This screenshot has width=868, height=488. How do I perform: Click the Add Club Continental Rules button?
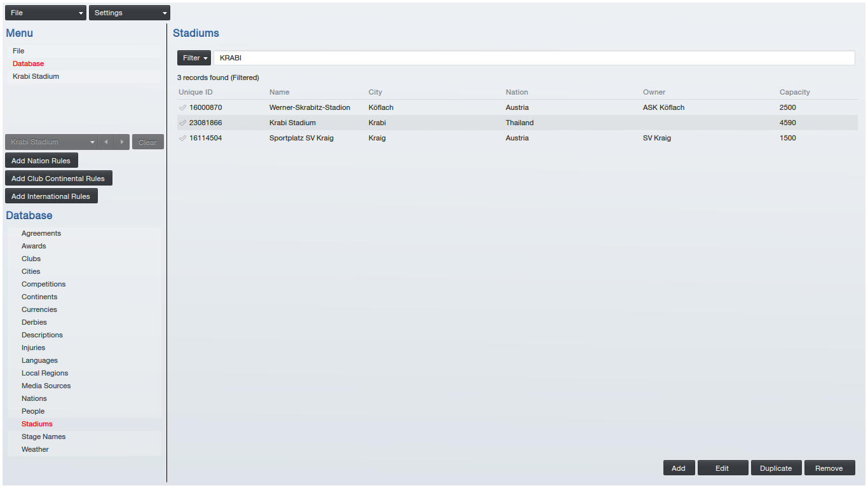point(58,179)
